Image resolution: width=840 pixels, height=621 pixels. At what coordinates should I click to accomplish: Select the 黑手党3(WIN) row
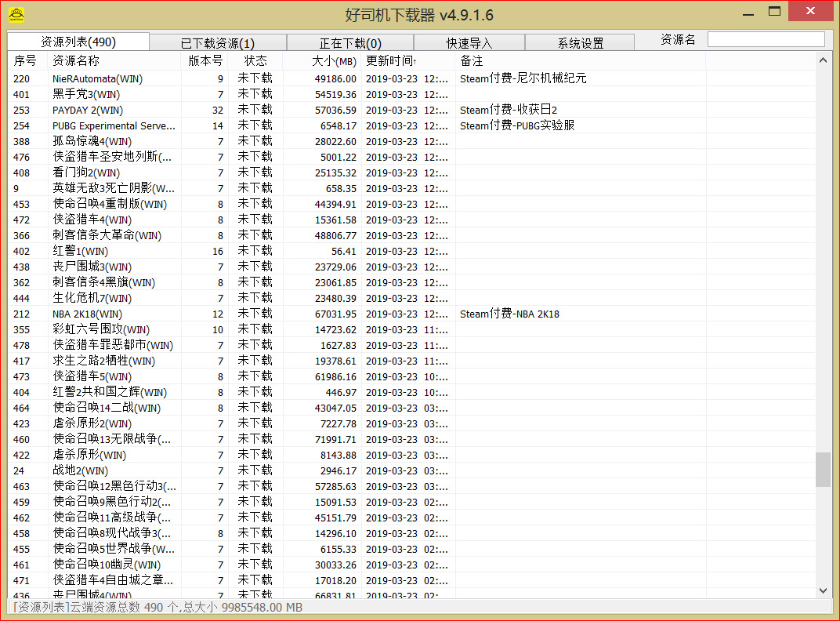click(x=411, y=94)
